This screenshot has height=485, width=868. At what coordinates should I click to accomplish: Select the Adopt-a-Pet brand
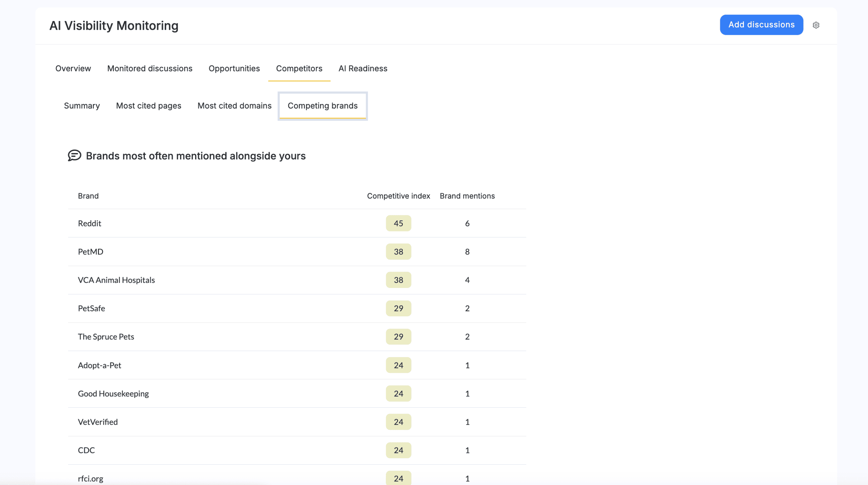pyautogui.click(x=99, y=365)
